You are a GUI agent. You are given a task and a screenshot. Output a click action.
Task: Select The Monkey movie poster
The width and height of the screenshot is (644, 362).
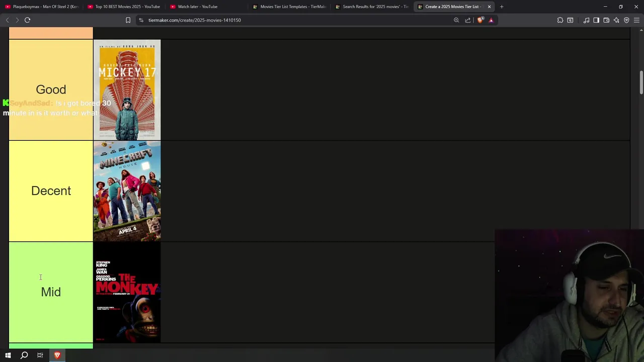127,293
